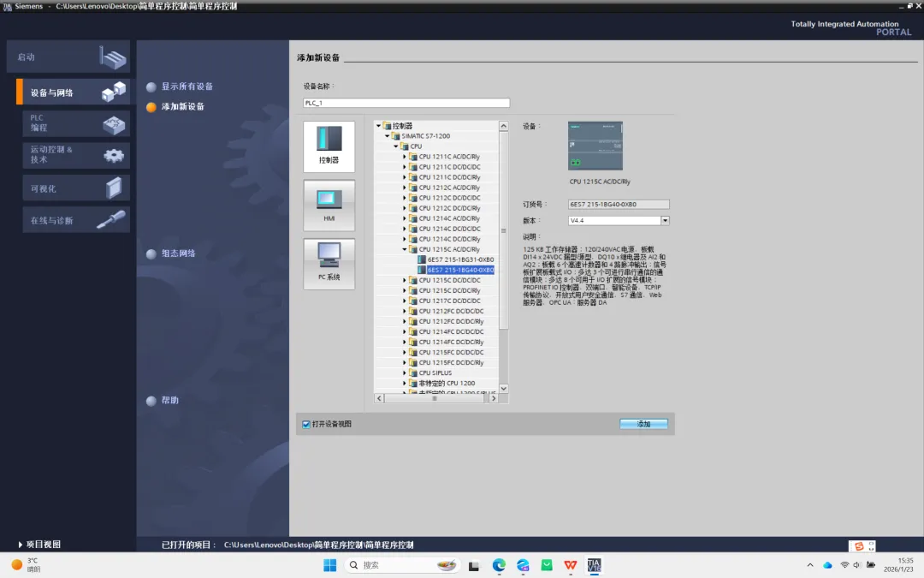The height and width of the screenshot is (578, 924).
Task: Select highlighted 6ES7 215-1BG40-0XB0 tree entry
Action: point(461,270)
